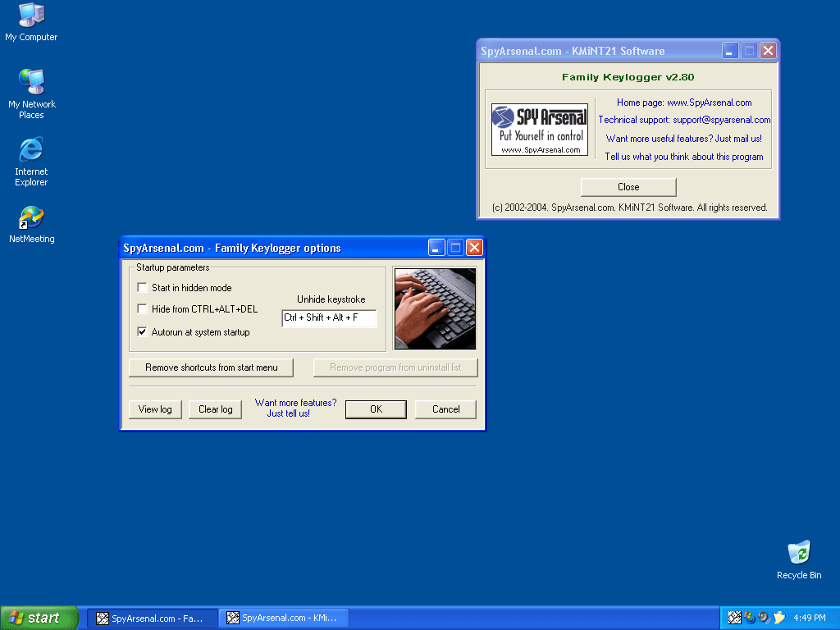Enable Start in hidden mode checkbox
Image resolution: width=840 pixels, height=630 pixels.
(143, 288)
